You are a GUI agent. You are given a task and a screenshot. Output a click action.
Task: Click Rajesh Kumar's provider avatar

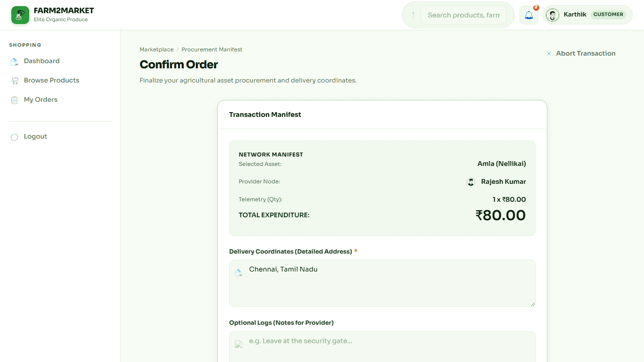click(471, 182)
